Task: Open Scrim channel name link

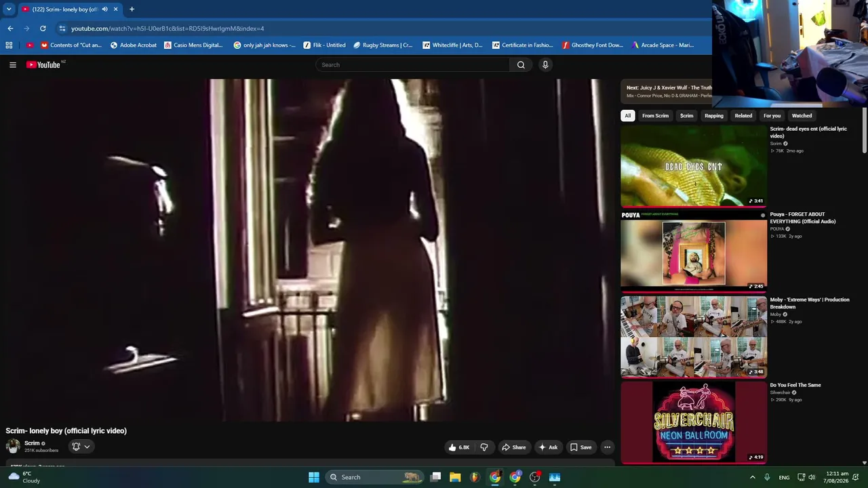Action: click(32, 443)
